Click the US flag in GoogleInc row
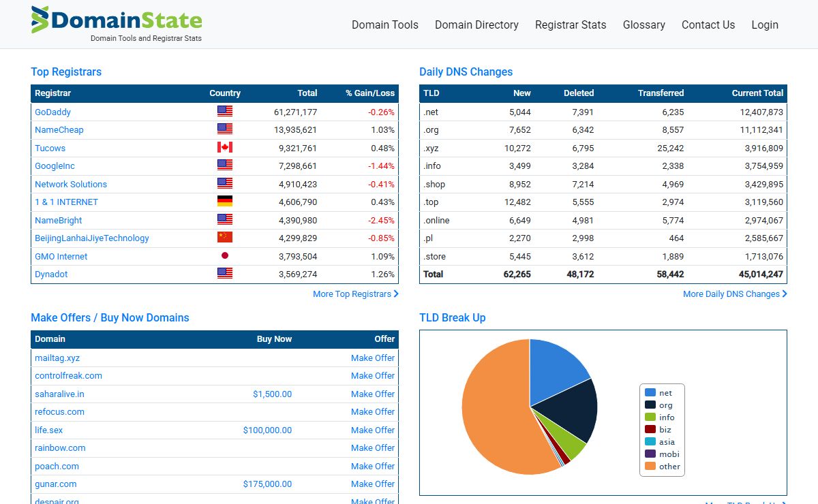This screenshot has width=818, height=504. point(225,166)
